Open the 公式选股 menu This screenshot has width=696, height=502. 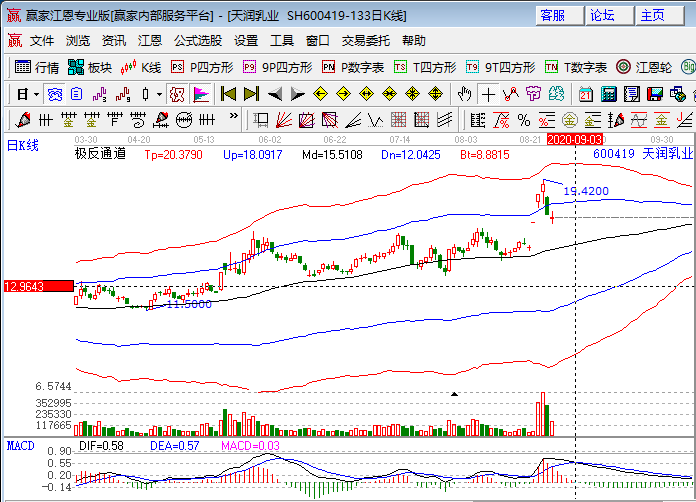[x=198, y=41]
